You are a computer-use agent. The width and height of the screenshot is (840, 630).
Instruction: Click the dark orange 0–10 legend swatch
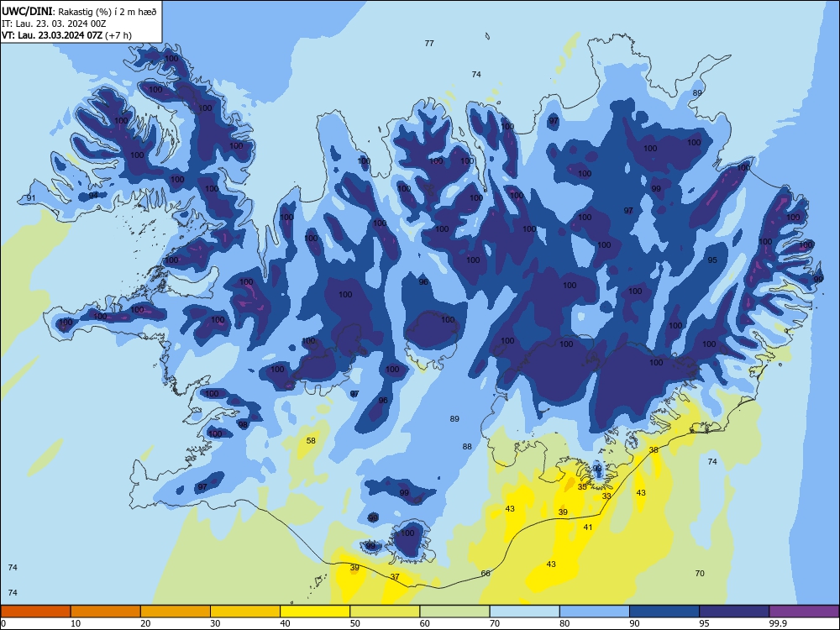coord(35,612)
